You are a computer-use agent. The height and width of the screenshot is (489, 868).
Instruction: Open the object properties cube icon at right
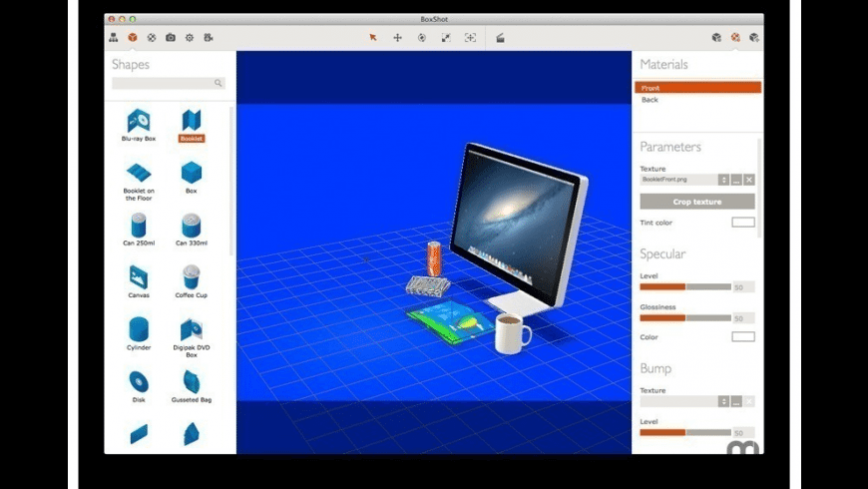716,38
